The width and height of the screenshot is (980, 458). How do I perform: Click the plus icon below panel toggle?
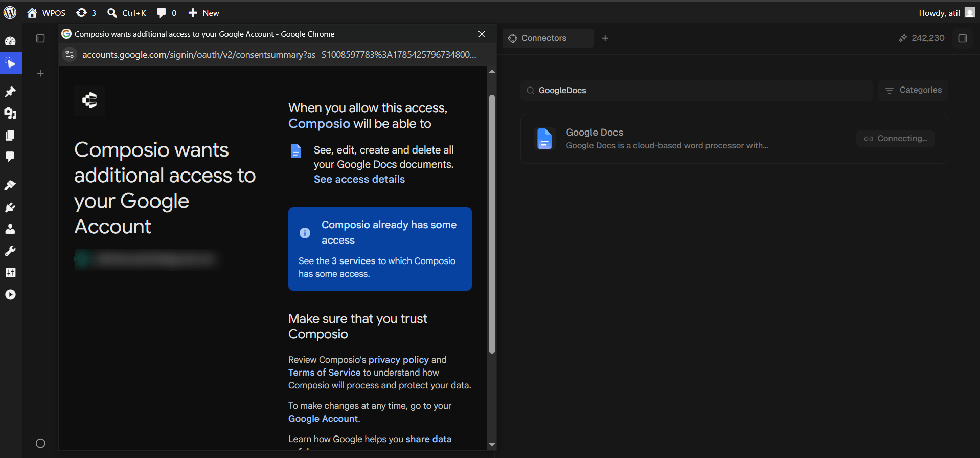[40, 73]
